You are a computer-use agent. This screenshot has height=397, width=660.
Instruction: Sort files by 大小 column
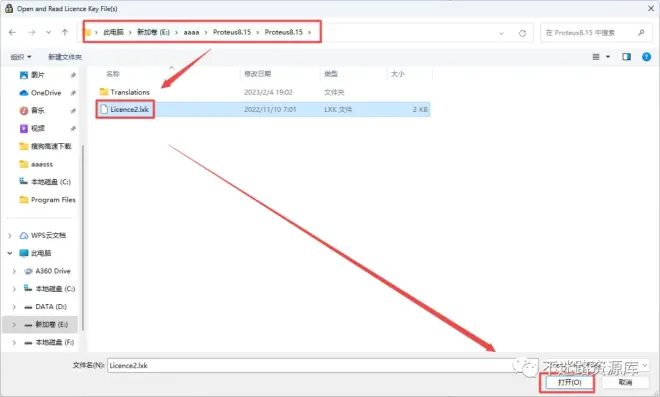pyautogui.click(x=398, y=74)
